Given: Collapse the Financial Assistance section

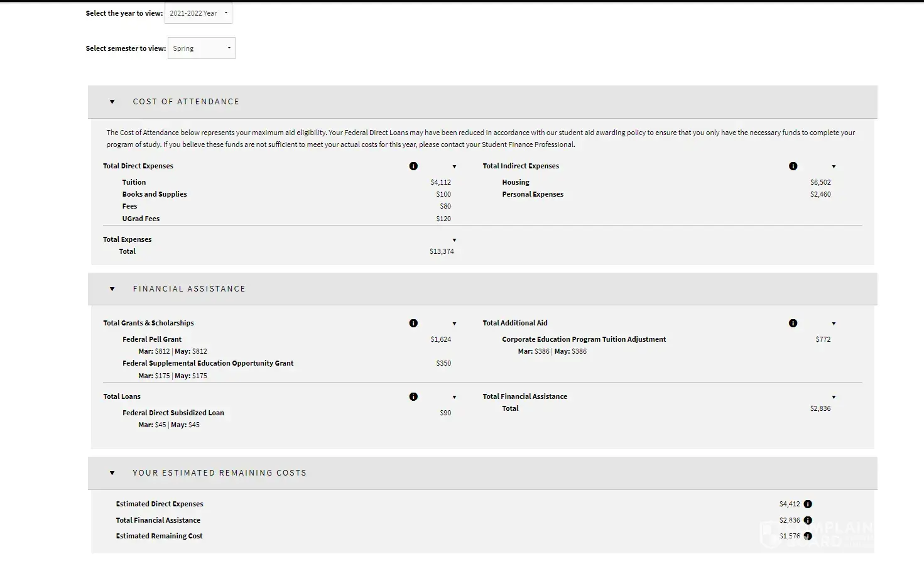Looking at the screenshot, I should [112, 289].
